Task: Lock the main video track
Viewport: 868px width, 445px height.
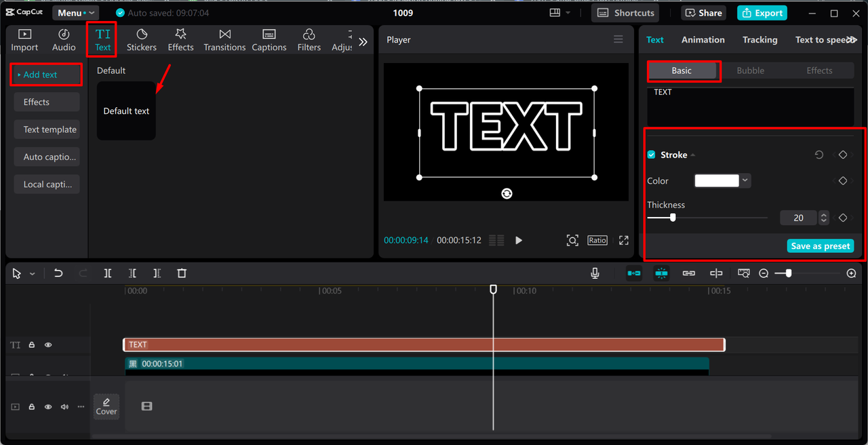Action: (31, 407)
